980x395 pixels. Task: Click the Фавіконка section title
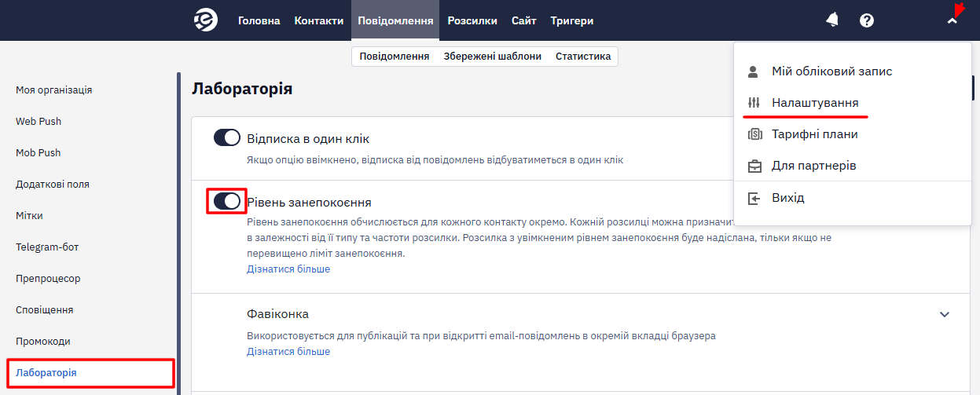click(x=278, y=314)
